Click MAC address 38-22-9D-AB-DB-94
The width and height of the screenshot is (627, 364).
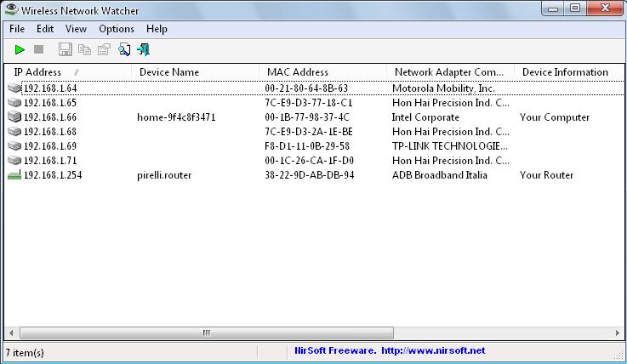pos(309,174)
